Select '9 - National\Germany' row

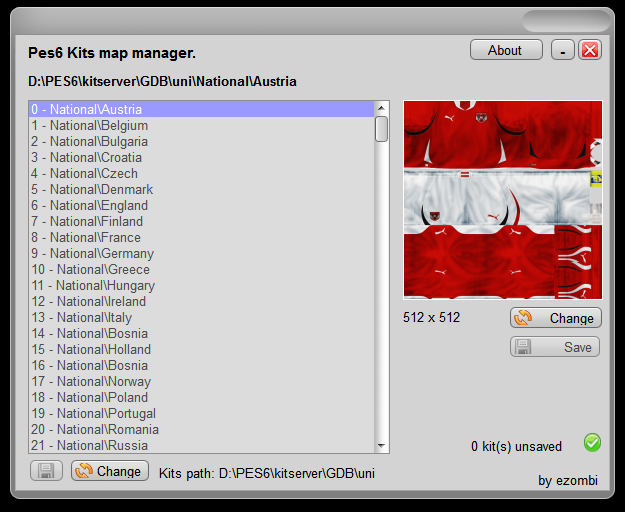202,253
